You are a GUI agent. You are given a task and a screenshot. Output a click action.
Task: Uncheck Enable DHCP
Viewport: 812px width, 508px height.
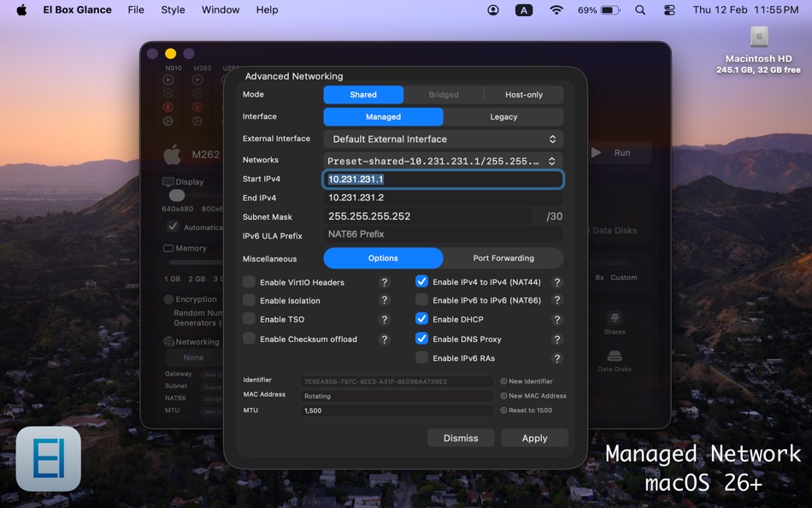[x=422, y=319]
